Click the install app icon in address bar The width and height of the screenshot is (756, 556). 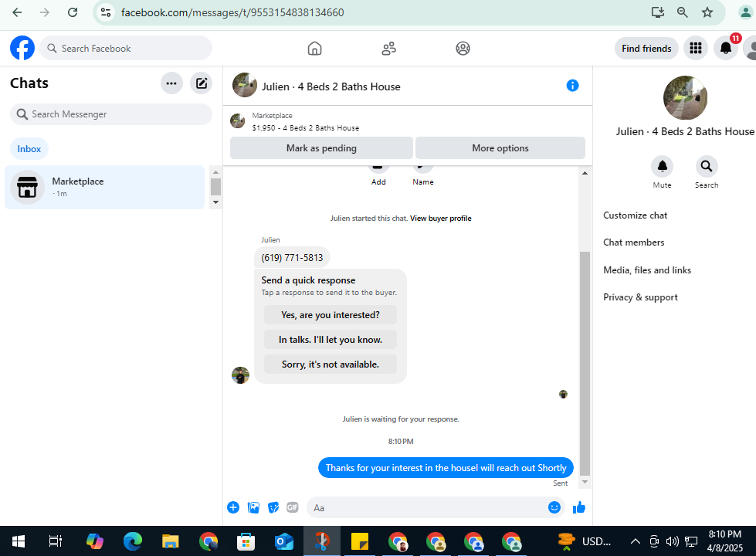658,12
